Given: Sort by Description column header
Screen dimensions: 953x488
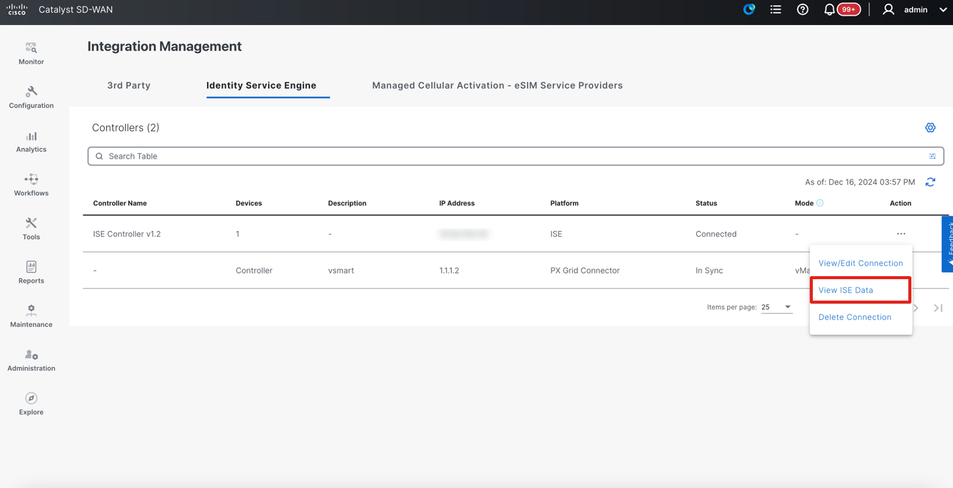Looking at the screenshot, I should tap(347, 203).
